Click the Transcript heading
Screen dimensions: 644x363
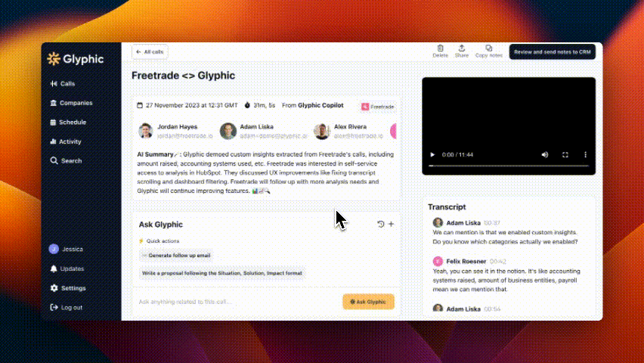pos(447,207)
